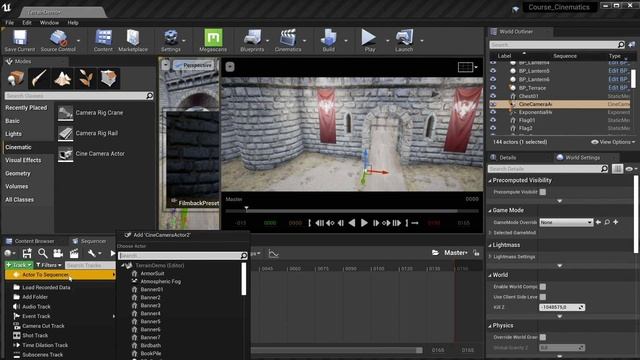Select the Visual Effects category

pos(23,160)
